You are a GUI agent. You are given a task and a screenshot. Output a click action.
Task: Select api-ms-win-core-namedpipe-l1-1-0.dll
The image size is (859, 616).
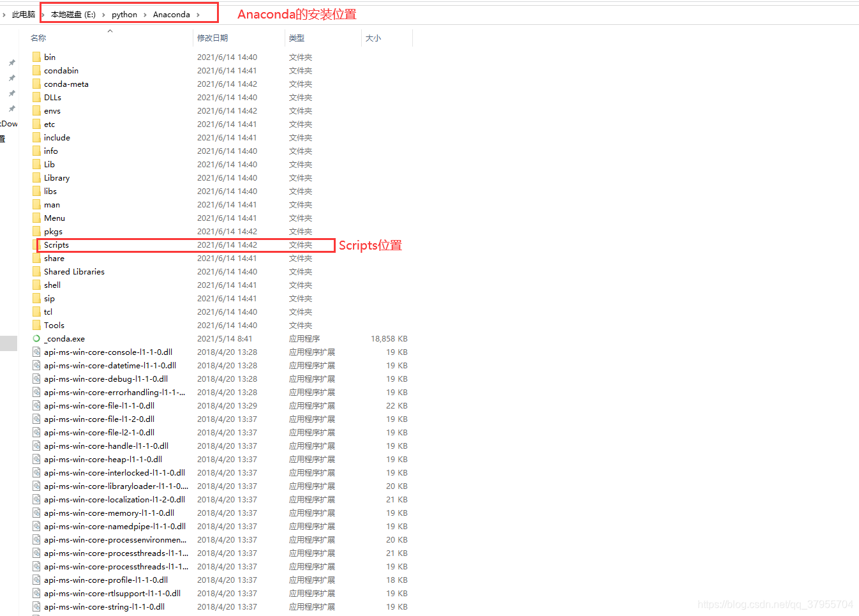tap(115, 526)
